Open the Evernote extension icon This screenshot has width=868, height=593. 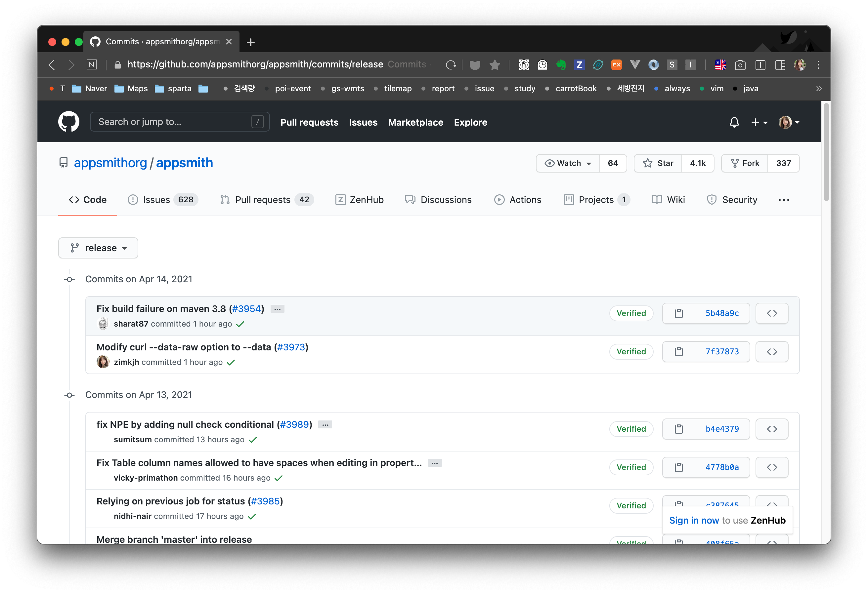pos(561,65)
